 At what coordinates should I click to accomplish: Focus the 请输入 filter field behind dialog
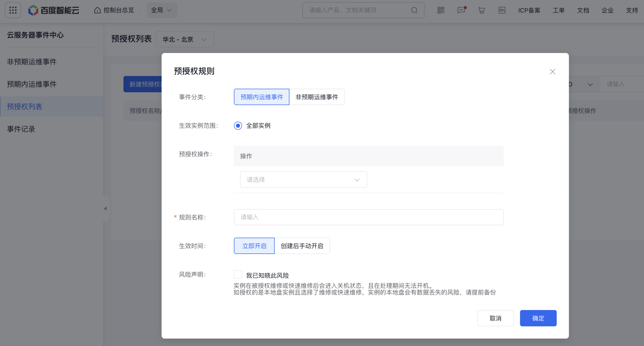pyautogui.click(x=622, y=84)
